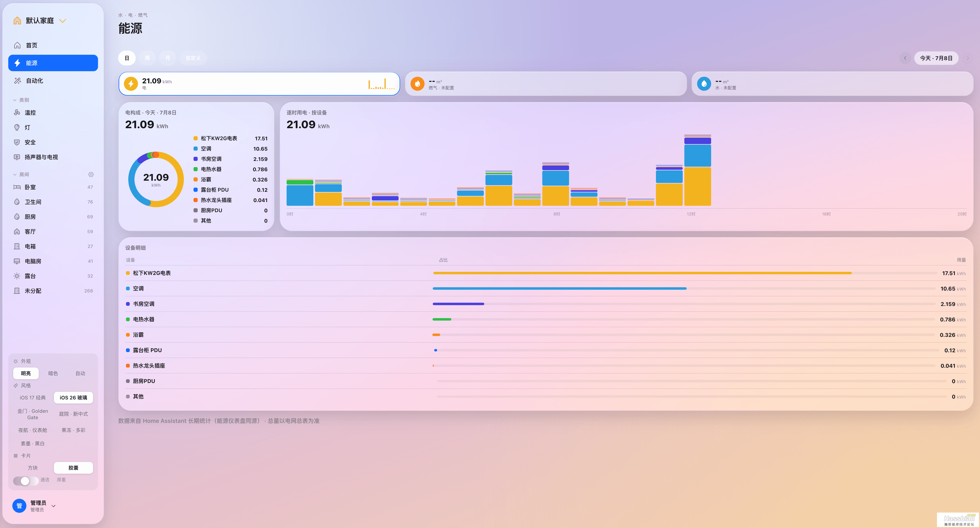Go to previous day arrow
Screen dimensions: 980x528
(905, 58)
